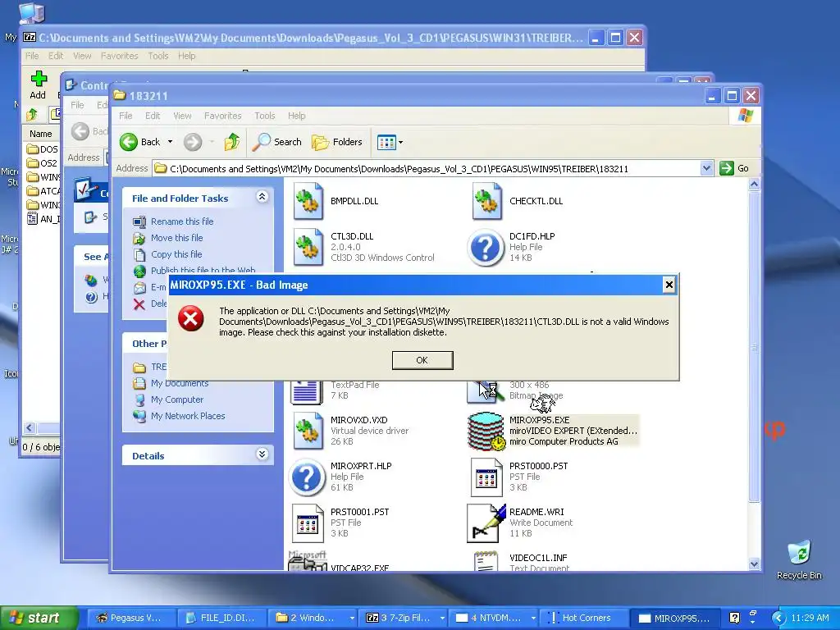This screenshot has width=840, height=630.
Task: Click the Back button in 183211 window
Action: point(140,142)
